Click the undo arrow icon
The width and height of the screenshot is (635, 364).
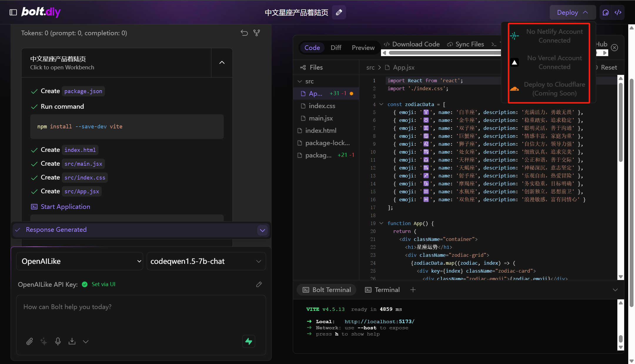click(x=244, y=33)
